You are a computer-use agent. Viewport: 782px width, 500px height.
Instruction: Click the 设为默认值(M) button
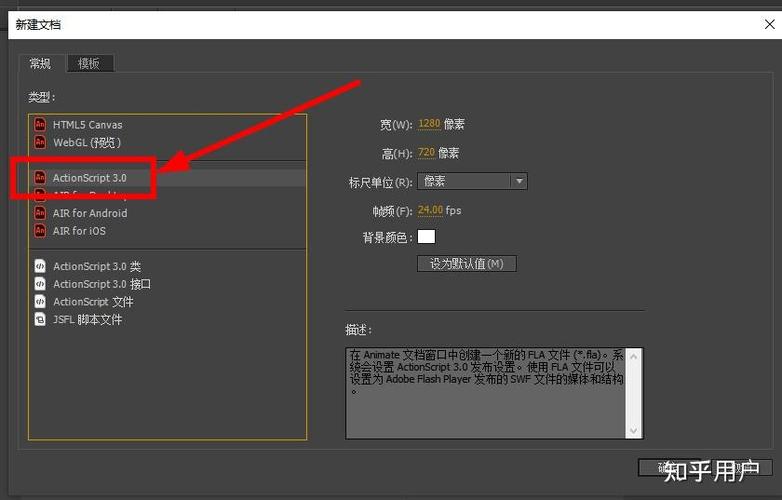[467, 264]
